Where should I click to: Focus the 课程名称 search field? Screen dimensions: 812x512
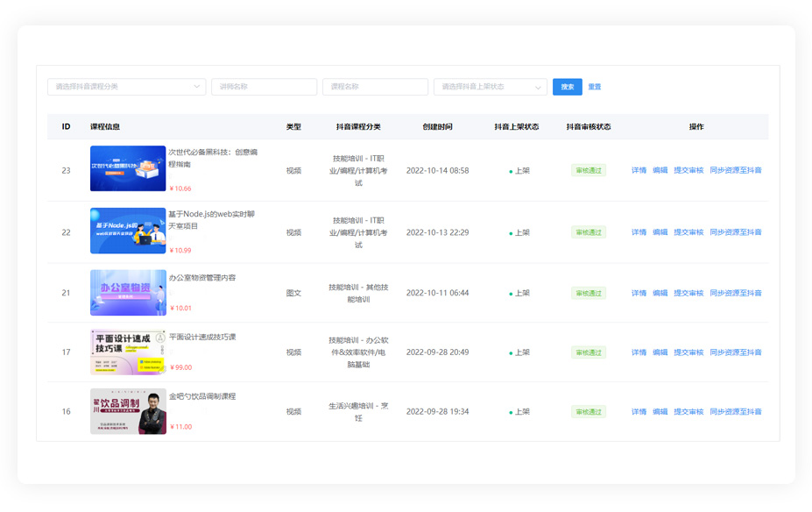click(375, 87)
